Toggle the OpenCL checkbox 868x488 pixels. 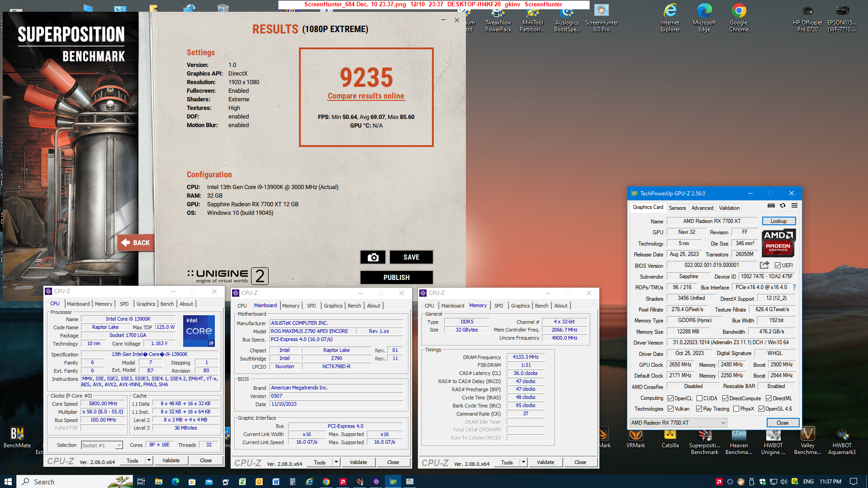coord(670,398)
